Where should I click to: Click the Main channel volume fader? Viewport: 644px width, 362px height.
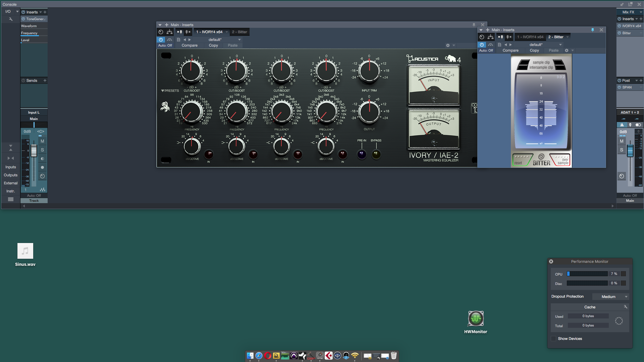pos(630,150)
